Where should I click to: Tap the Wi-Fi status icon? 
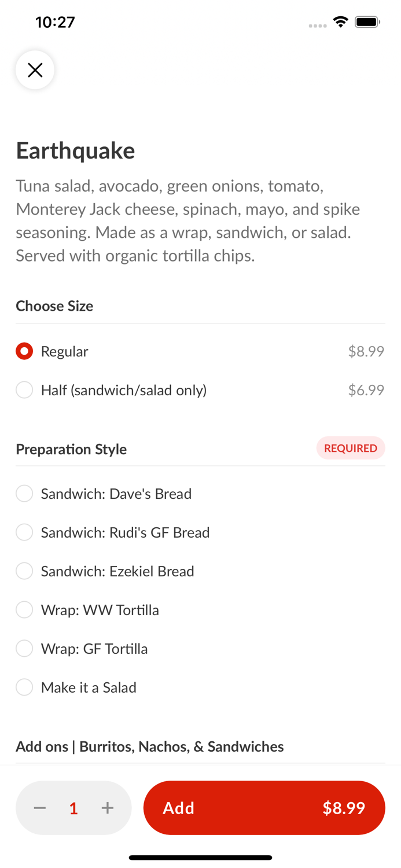(x=341, y=22)
